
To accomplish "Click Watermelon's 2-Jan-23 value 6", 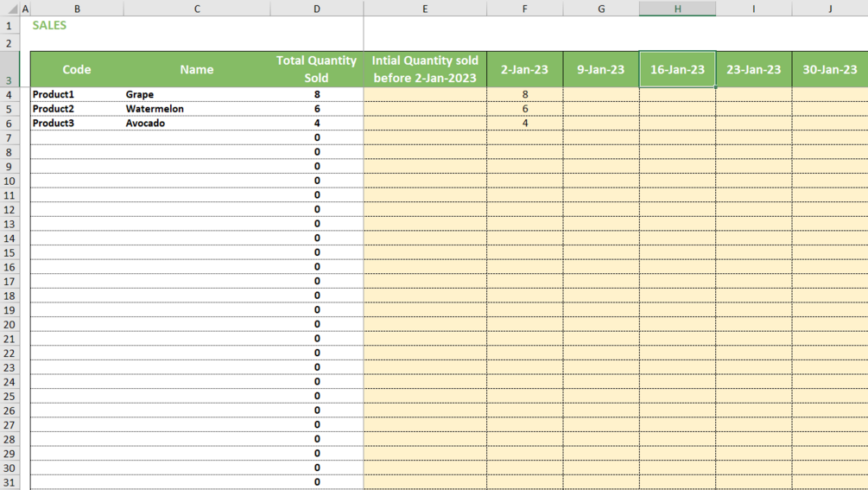I will coord(525,109).
